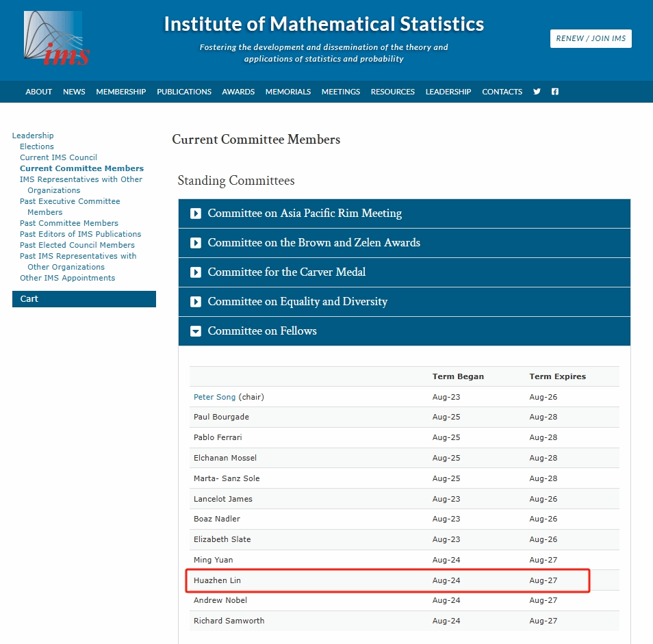View Past Editors of IMS Publications

coord(80,234)
